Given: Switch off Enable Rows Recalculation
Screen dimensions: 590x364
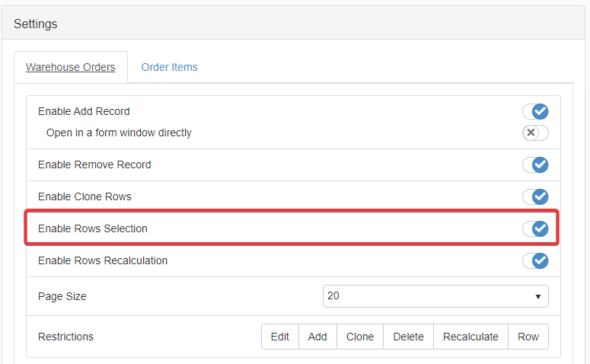Looking at the screenshot, I should point(535,261).
